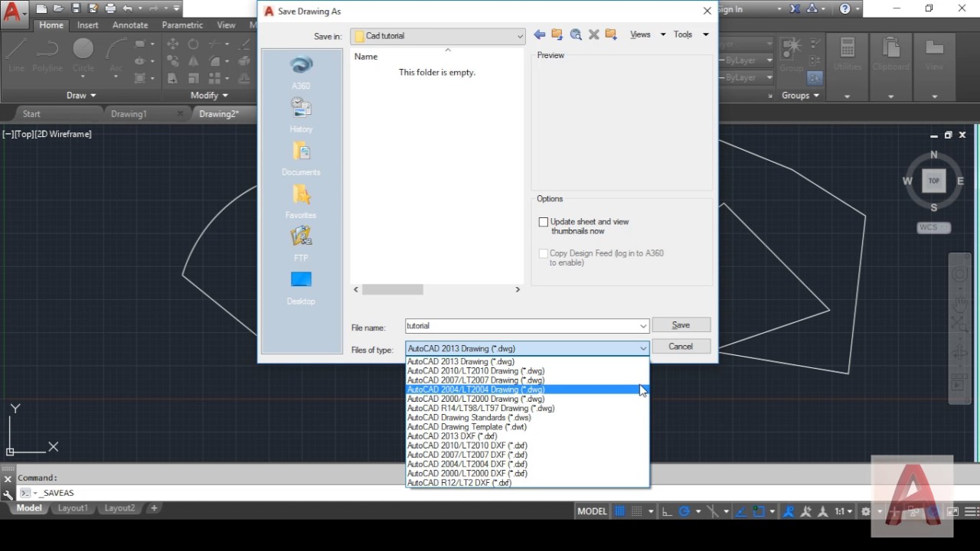Select the Rotate tool in Modify panel
The image size is (980, 551).
point(194,44)
